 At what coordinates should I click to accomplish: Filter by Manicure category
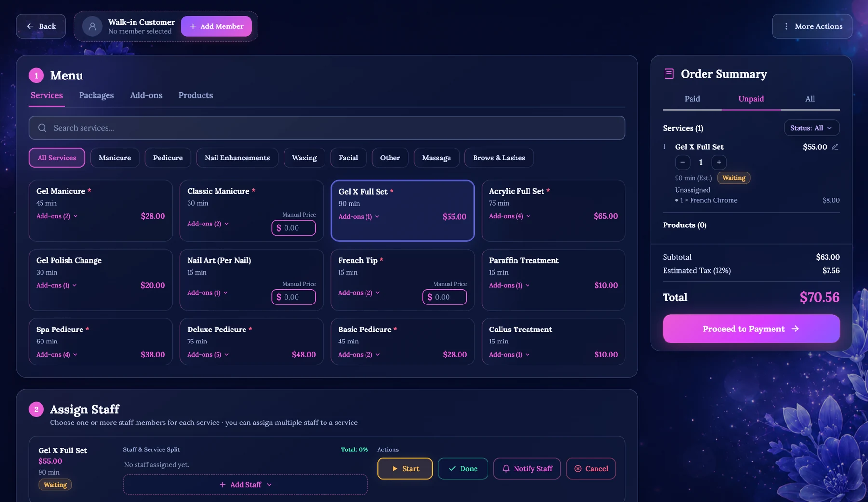(115, 158)
